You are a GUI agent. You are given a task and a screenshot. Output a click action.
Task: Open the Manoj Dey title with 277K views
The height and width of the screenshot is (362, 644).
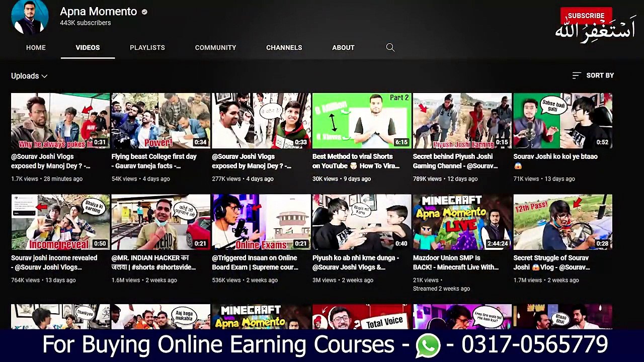[252, 161]
